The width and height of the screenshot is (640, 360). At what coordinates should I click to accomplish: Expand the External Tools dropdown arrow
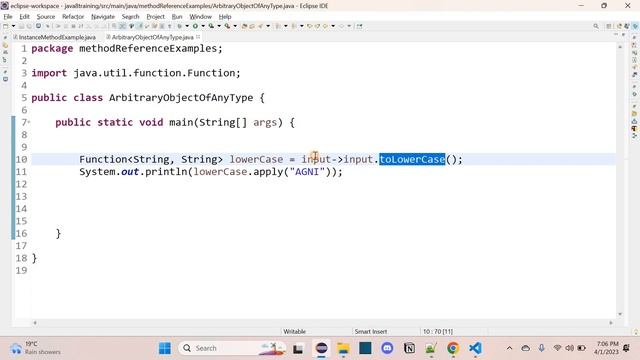click(x=235, y=26)
